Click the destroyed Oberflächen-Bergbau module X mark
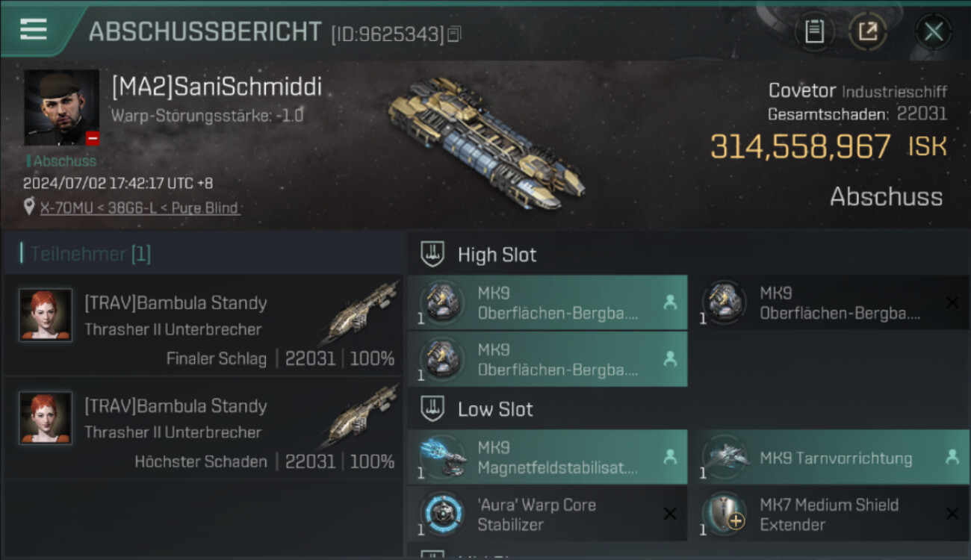The height and width of the screenshot is (560, 971). (x=952, y=302)
